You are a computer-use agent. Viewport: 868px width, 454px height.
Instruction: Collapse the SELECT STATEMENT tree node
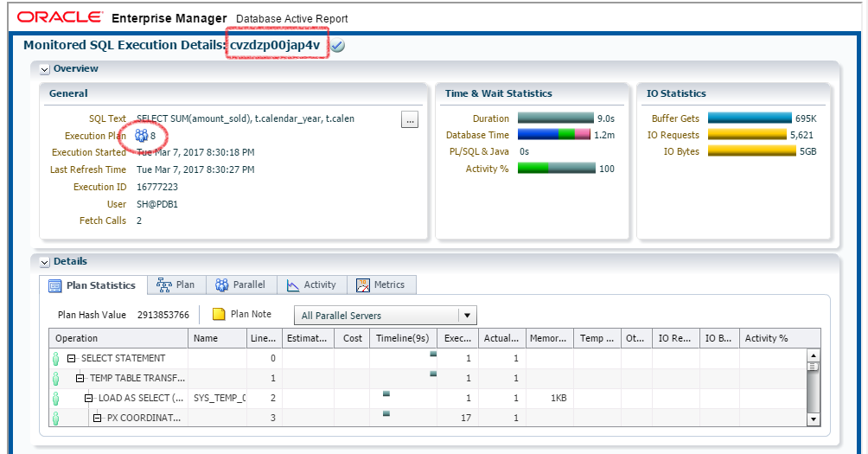pyautogui.click(x=73, y=358)
